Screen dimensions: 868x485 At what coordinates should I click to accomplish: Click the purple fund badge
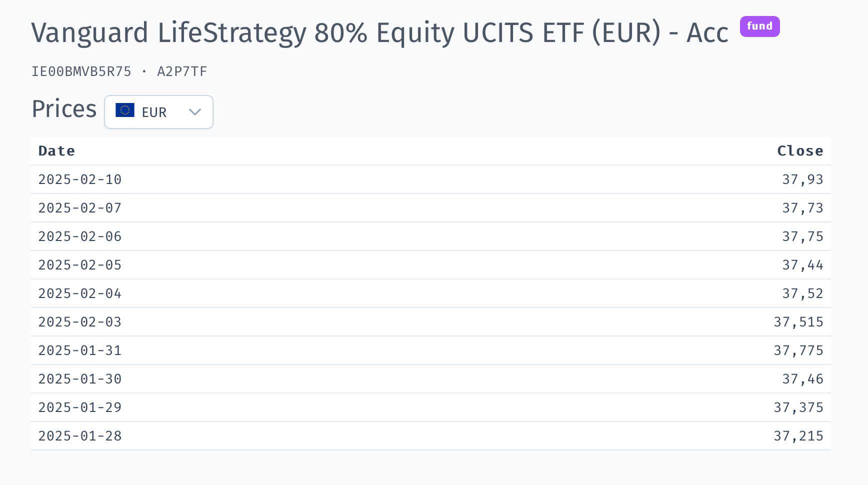pyautogui.click(x=759, y=26)
